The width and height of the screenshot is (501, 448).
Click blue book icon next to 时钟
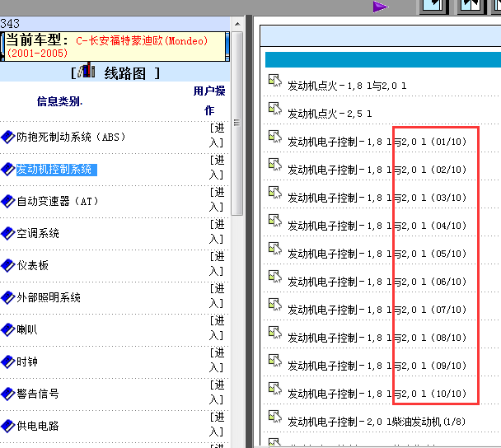(7, 362)
